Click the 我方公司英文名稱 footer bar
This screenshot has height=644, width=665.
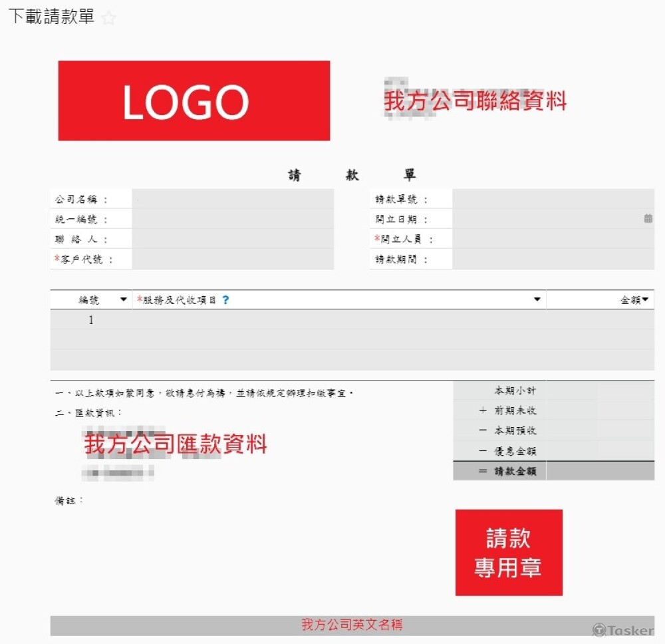(x=352, y=625)
